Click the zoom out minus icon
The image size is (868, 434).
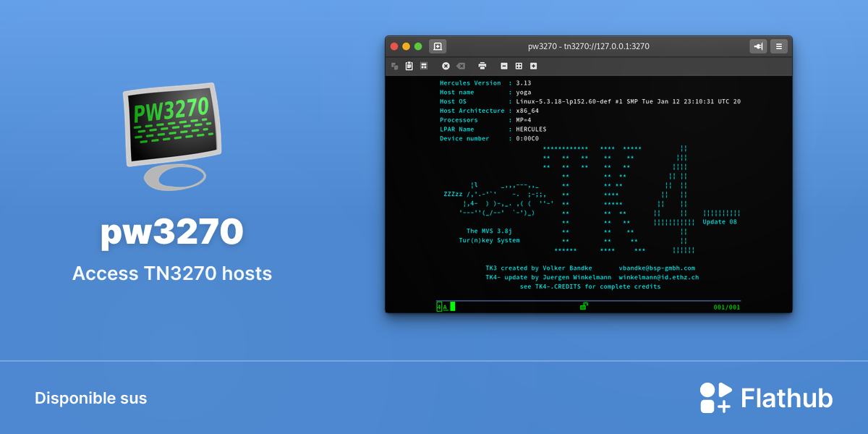pos(504,66)
